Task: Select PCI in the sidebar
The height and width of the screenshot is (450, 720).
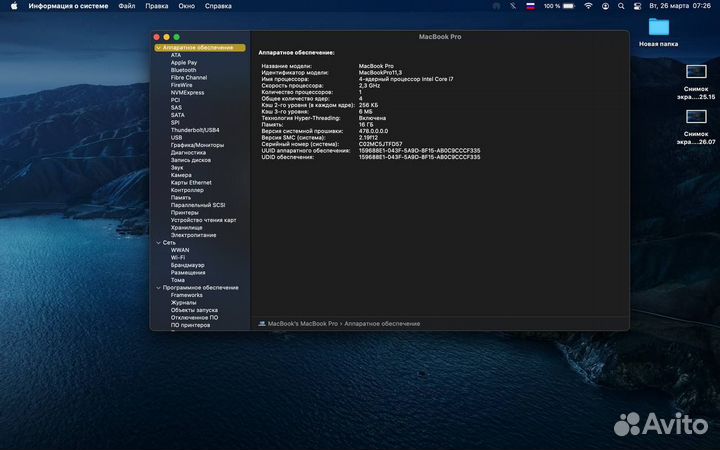Action: click(x=175, y=100)
